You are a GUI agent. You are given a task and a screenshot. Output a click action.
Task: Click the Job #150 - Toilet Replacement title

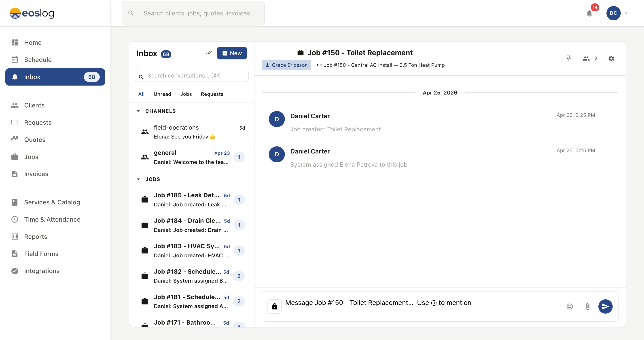point(360,53)
